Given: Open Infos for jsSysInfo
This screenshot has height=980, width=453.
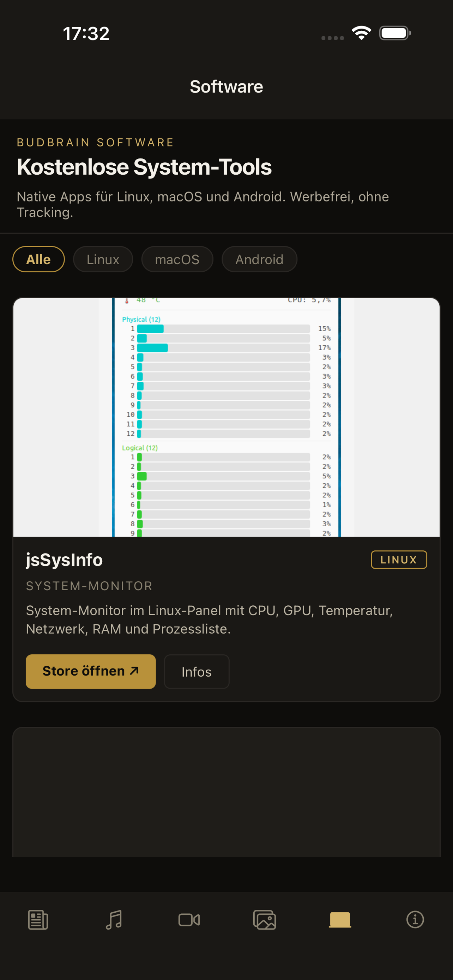Looking at the screenshot, I should tap(196, 671).
